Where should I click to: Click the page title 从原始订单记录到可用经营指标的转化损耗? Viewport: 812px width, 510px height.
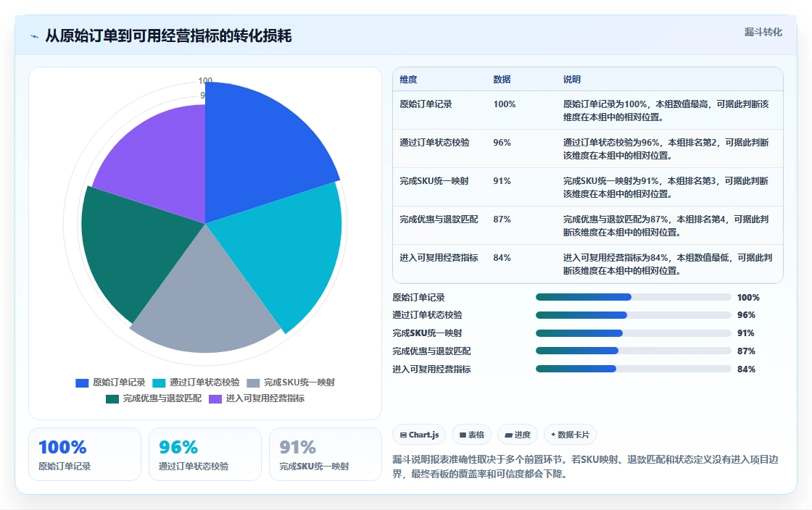168,35
